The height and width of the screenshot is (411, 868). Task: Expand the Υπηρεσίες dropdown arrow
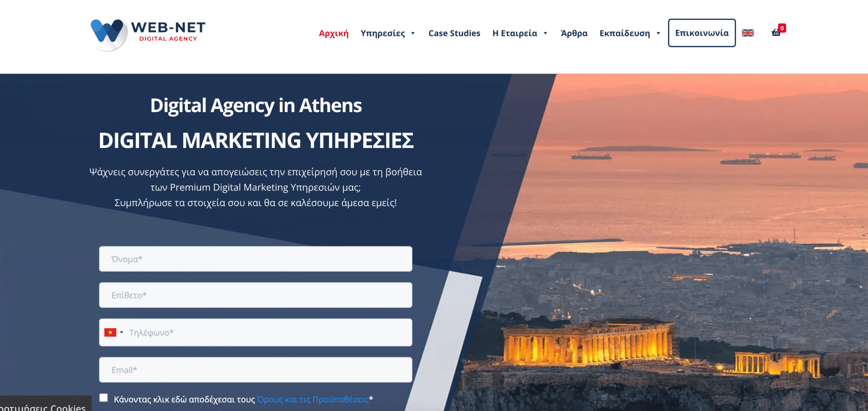click(x=413, y=33)
